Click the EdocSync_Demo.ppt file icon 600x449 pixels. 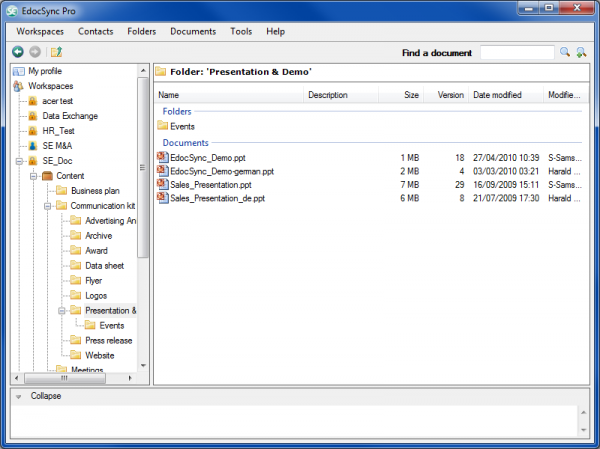point(163,157)
